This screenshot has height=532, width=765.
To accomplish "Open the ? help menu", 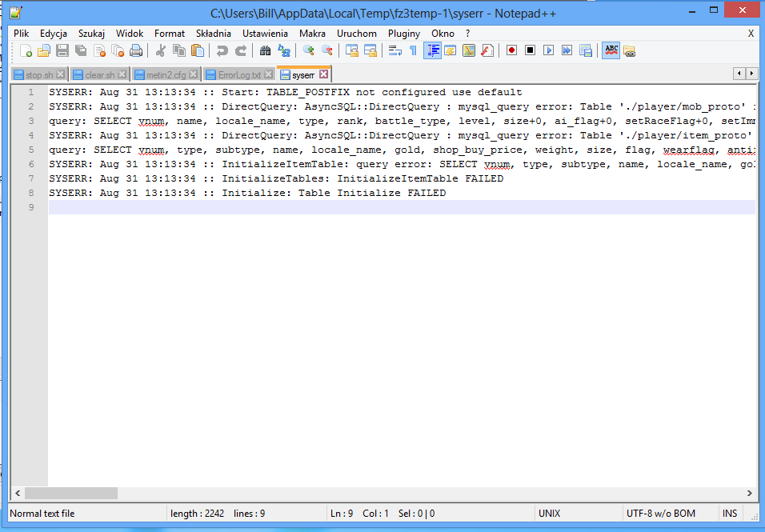I will pyautogui.click(x=467, y=34).
